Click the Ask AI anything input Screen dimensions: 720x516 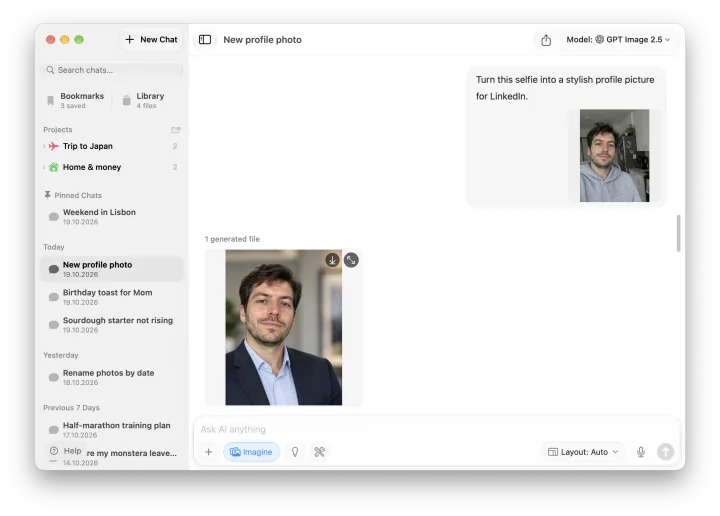(x=435, y=429)
